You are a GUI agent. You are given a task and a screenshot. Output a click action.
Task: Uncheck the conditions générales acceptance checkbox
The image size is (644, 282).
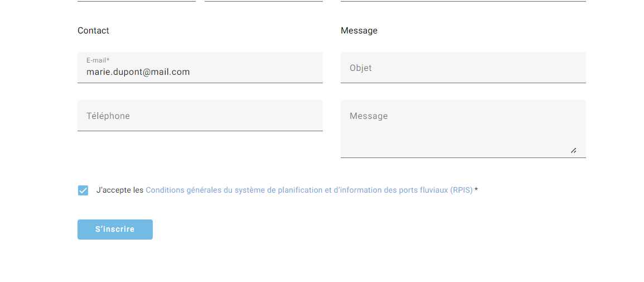click(83, 190)
